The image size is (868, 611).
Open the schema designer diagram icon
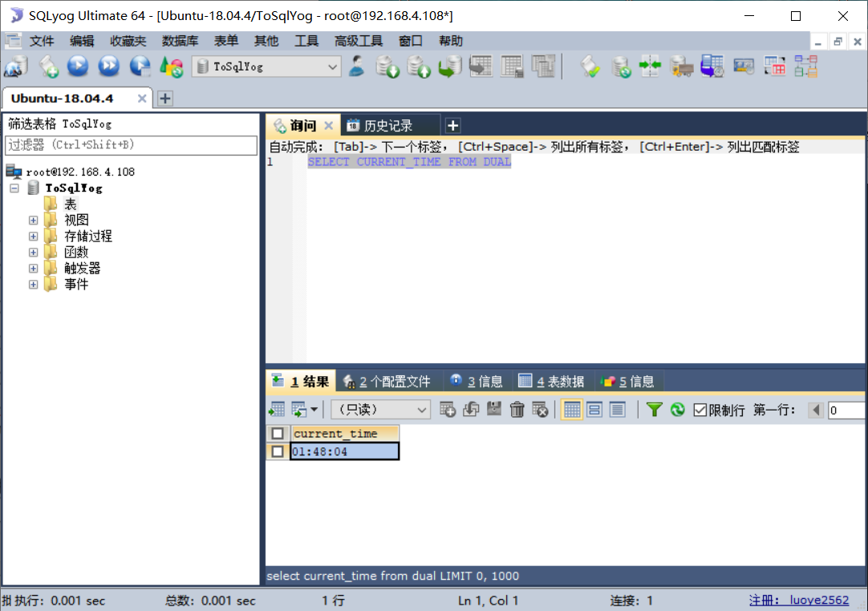tap(806, 67)
